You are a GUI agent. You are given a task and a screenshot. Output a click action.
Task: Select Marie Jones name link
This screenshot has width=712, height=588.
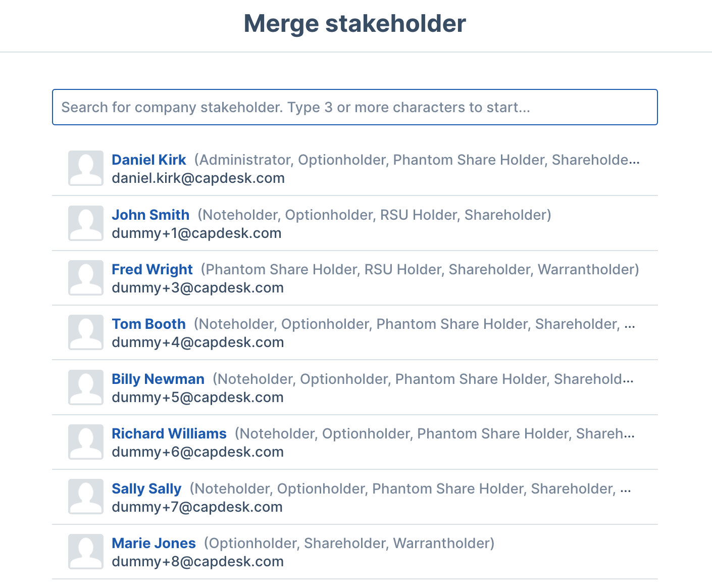pos(154,543)
